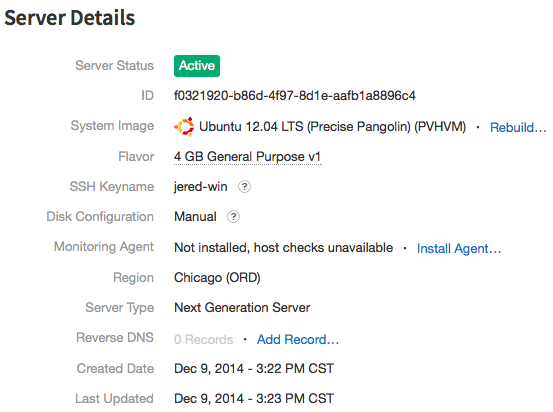Click the monitoring agent not installed message
This screenshot has width=553, height=412.
284,248
